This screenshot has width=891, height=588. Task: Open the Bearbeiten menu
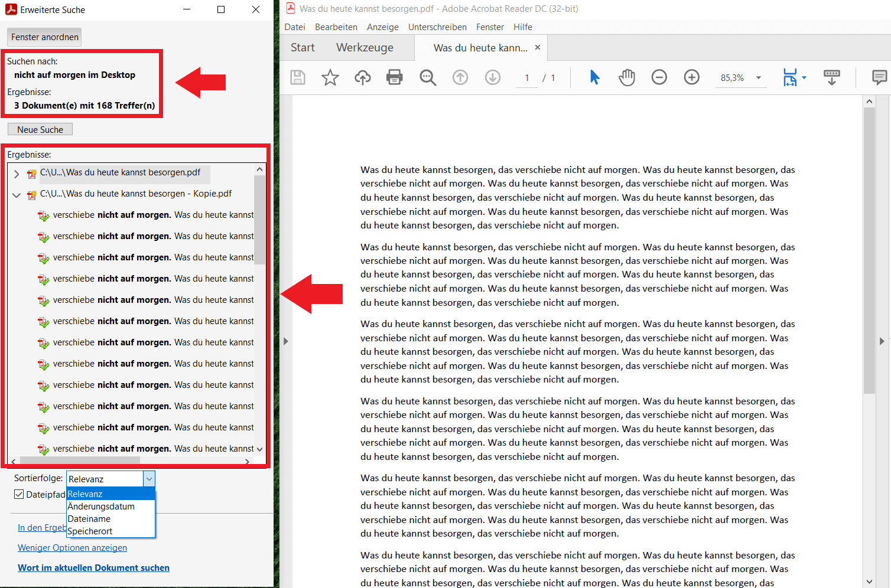(x=336, y=27)
